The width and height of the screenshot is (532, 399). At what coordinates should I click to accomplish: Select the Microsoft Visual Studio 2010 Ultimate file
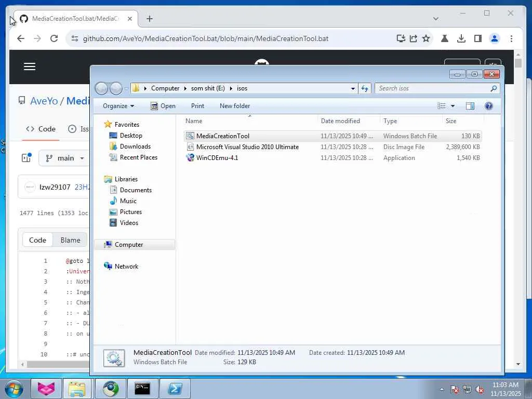pyautogui.click(x=332, y=147)
